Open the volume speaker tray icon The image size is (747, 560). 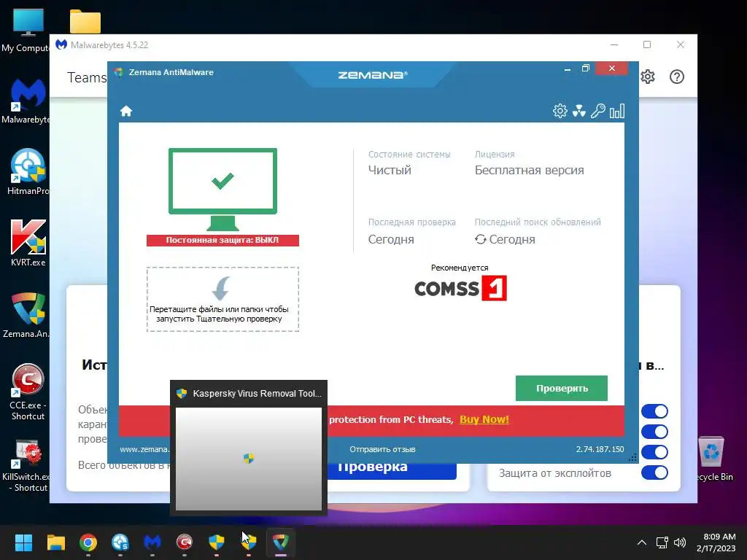pos(680,542)
